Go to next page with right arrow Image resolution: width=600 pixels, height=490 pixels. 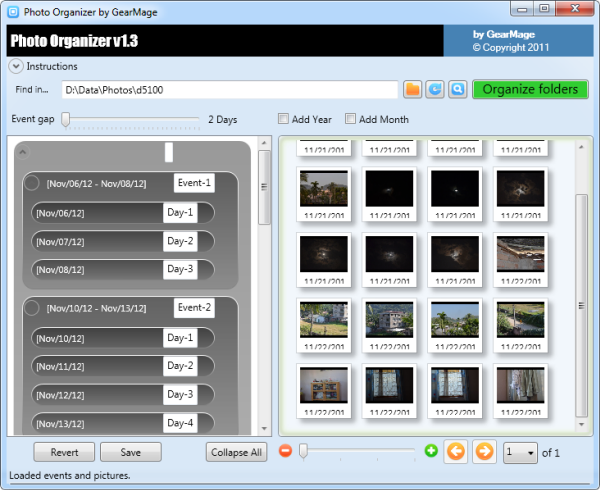484,451
